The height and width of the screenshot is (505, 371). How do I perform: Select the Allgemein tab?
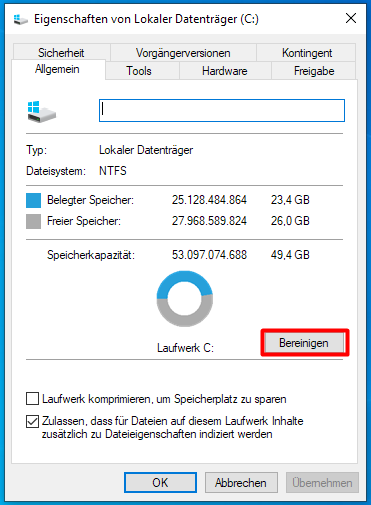(x=58, y=69)
